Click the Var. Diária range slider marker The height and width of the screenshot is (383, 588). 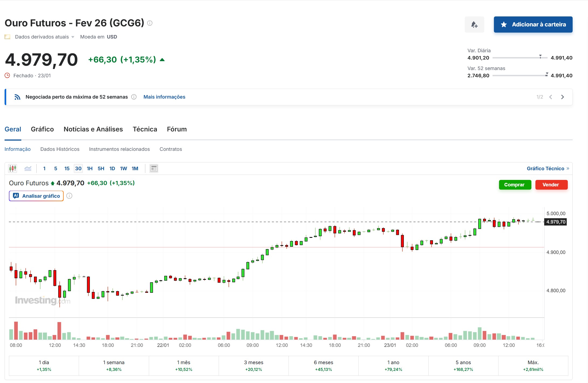[x=540, y=56]
